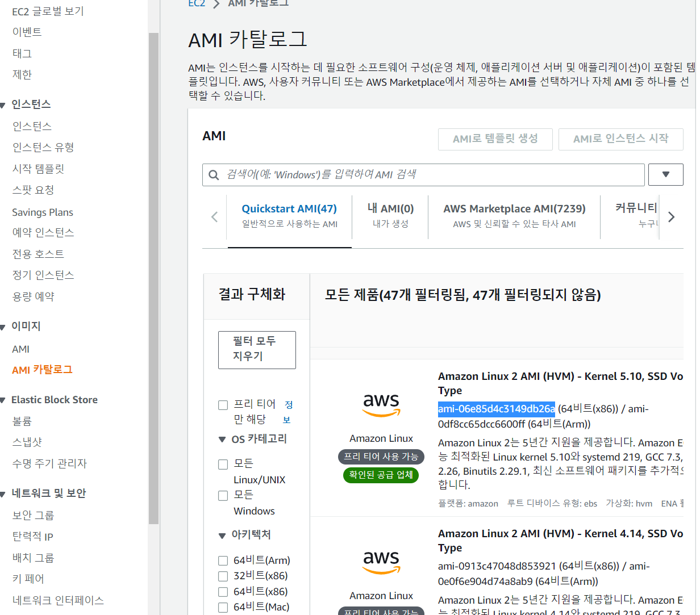The width and height of the screenshot is (700, 615).
Task: Click breadcrumb chevron after EC2
Action: point(216,4)
